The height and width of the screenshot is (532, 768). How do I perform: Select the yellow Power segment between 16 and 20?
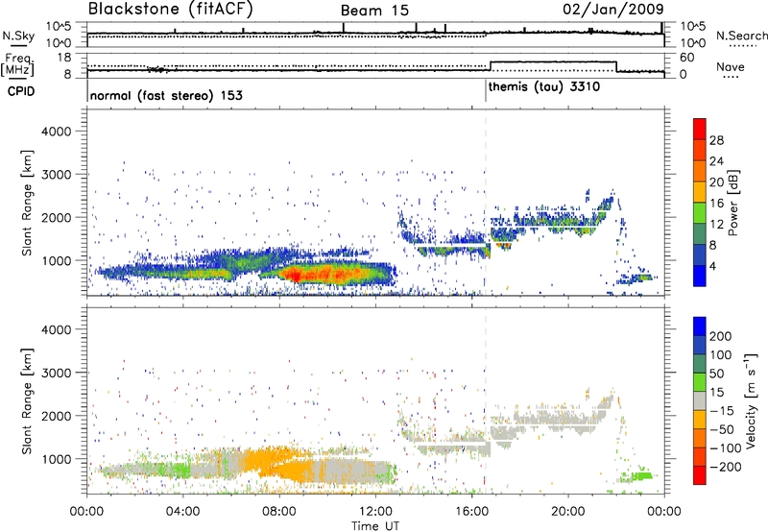pyautogui.click(x=700, y=191)
